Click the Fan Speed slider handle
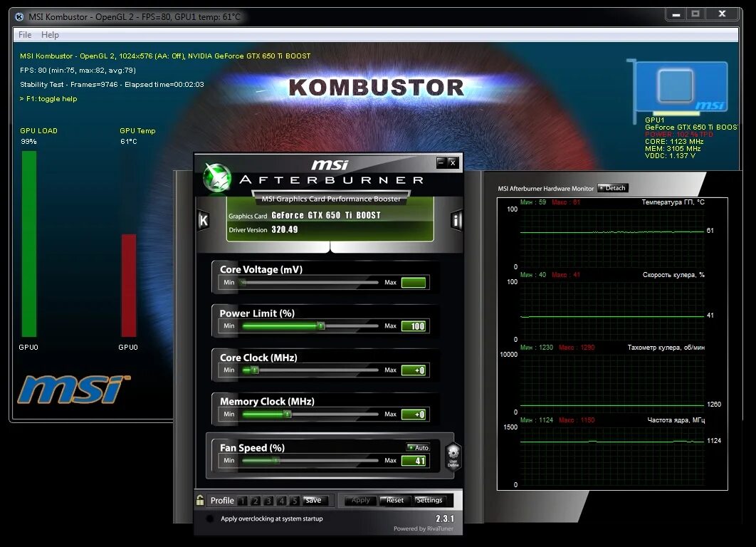The image size is (756, 547). (276, 460)
